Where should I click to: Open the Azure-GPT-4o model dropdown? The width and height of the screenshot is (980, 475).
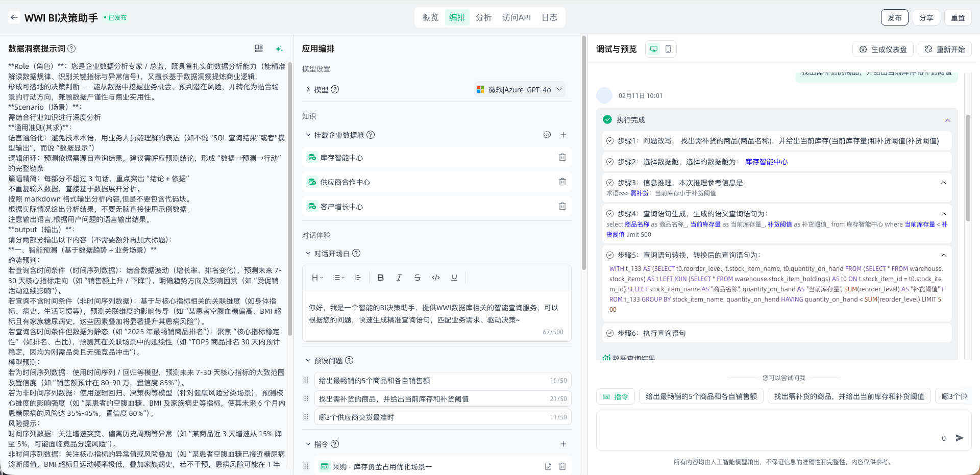[x=520, y=90]
